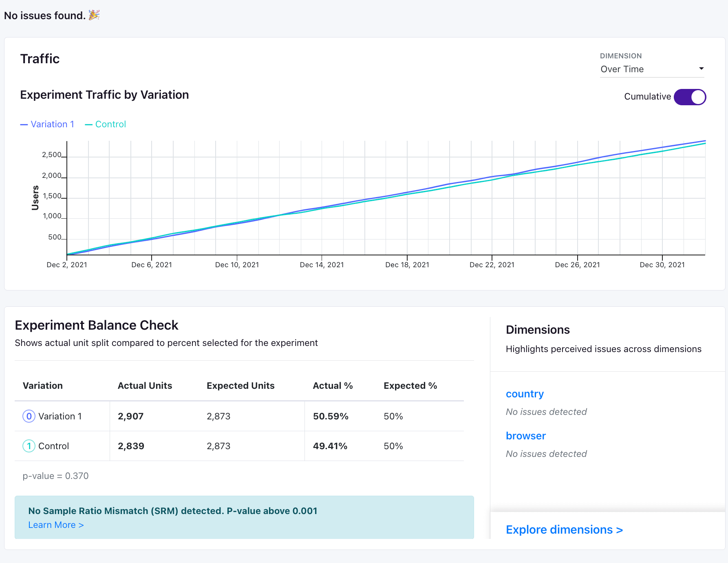Click the Variation 1 circle badge icon
Screen dimensions: 728x563
[29, 416]
